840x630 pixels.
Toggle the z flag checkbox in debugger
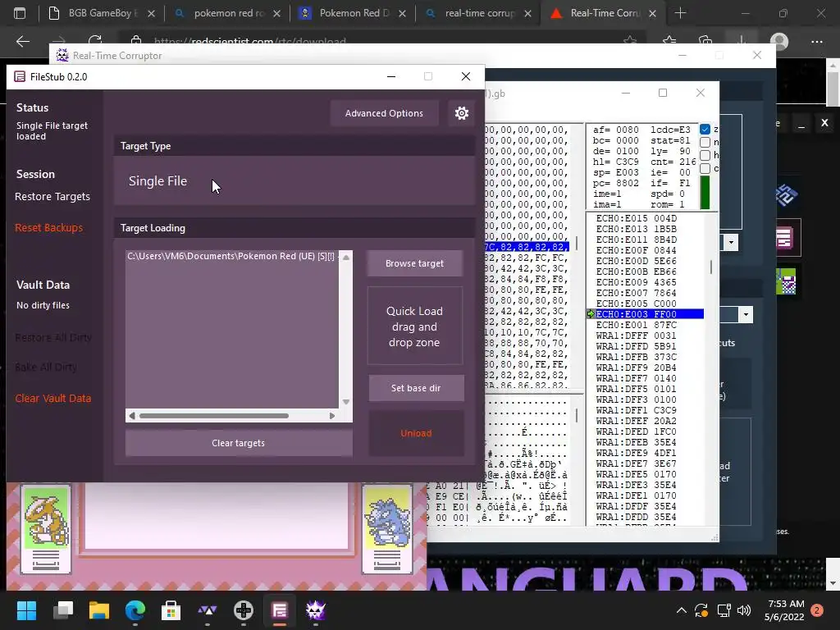pyautogui.click(x=705, y=129)
